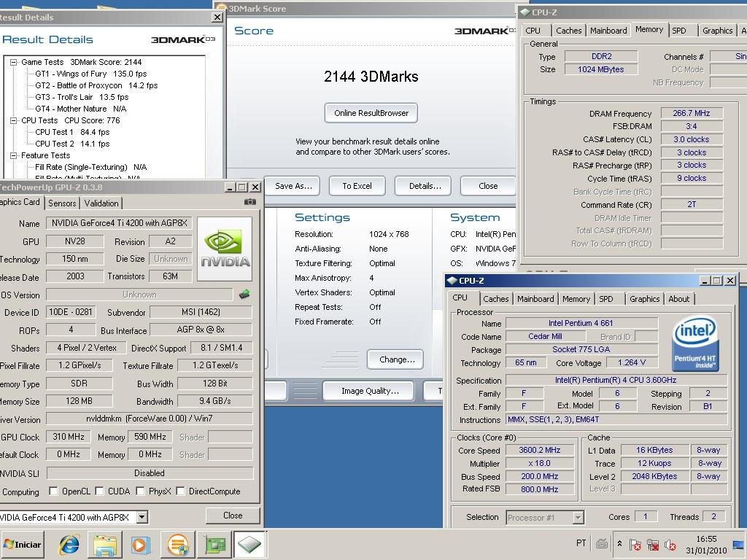Show hidden tray icons arrow
This screenshot has width=747, height=560.
click(x=619, y=544)
